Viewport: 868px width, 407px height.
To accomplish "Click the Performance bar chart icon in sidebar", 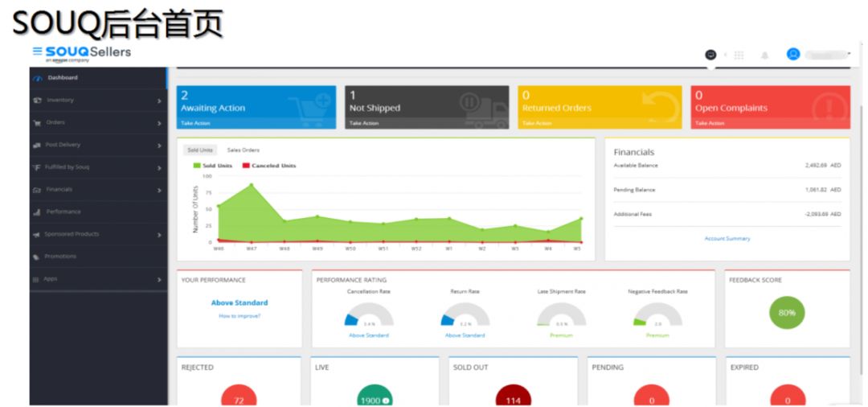I will click(37, 212).
